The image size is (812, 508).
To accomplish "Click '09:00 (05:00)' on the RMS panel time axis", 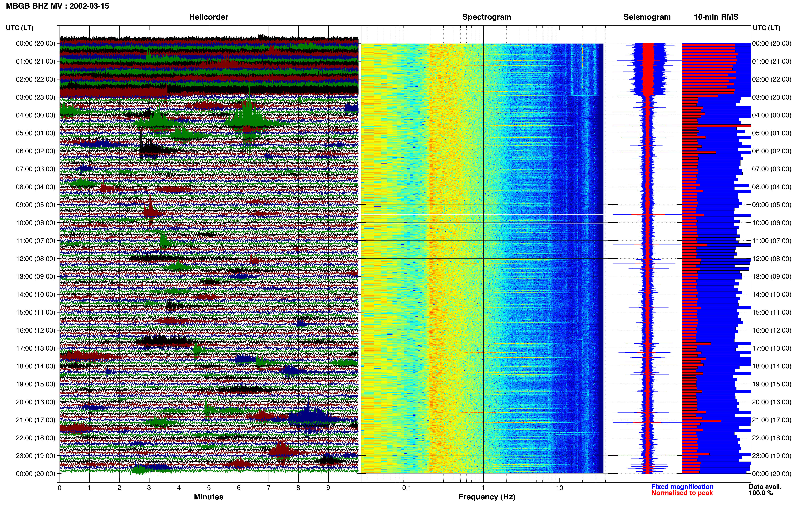I will (772, 205).
